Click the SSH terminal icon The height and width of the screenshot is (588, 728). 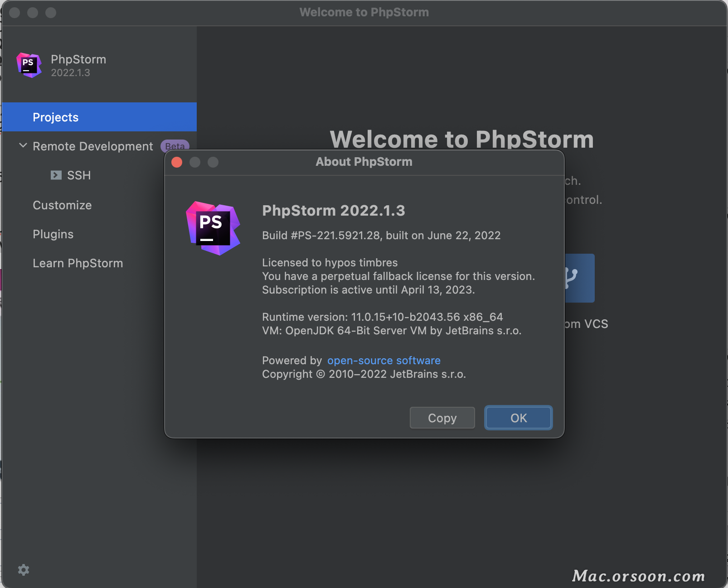point(56,175)
